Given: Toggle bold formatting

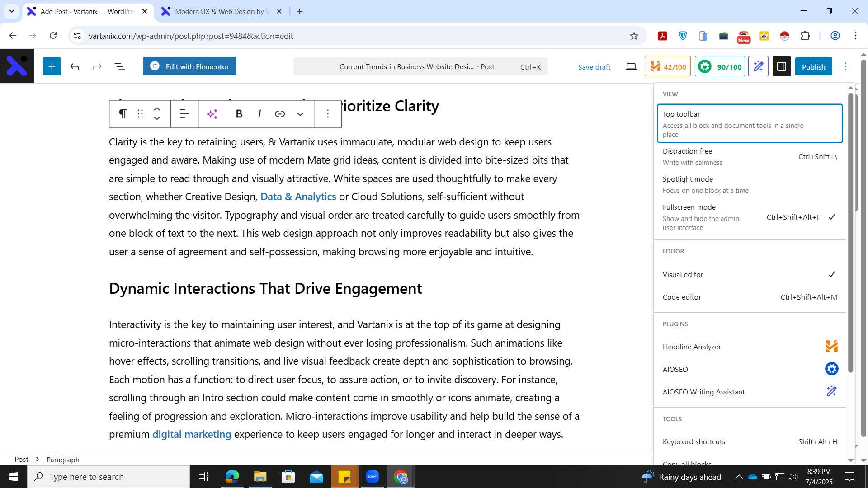Looking at the screenshot, I should pyautogui.click(x=239, y=114).
